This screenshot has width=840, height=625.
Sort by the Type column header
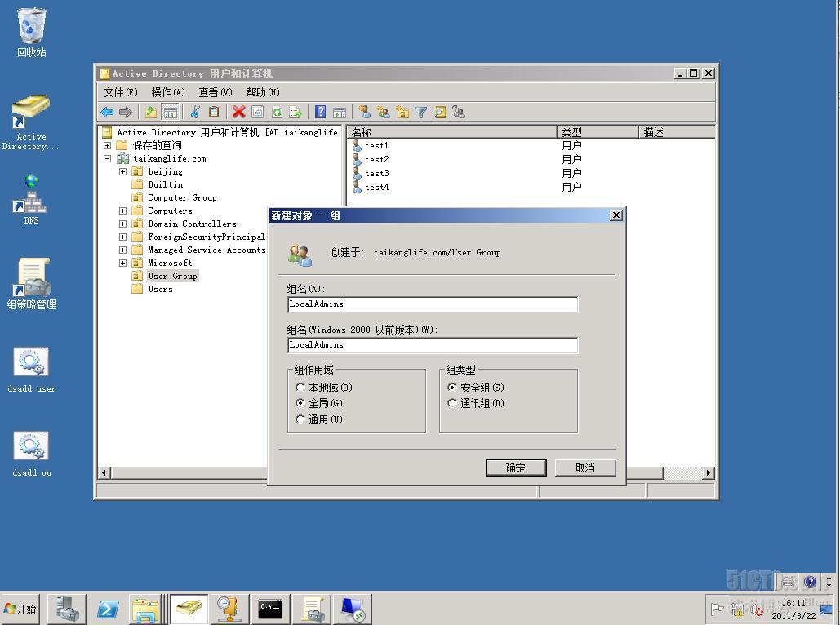[x=598, y=131]
